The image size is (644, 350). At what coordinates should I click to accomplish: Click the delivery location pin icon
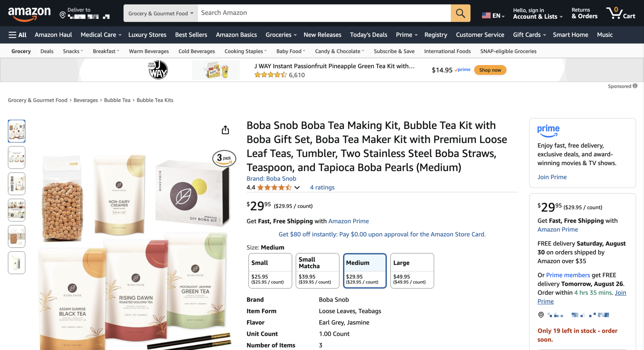62,14
